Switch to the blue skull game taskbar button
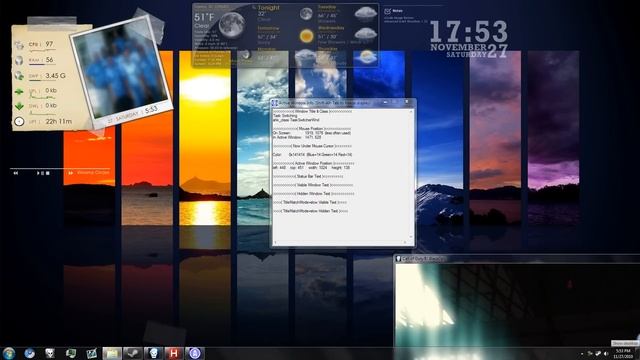The image size is (640, 360). [x=153, y=353]
